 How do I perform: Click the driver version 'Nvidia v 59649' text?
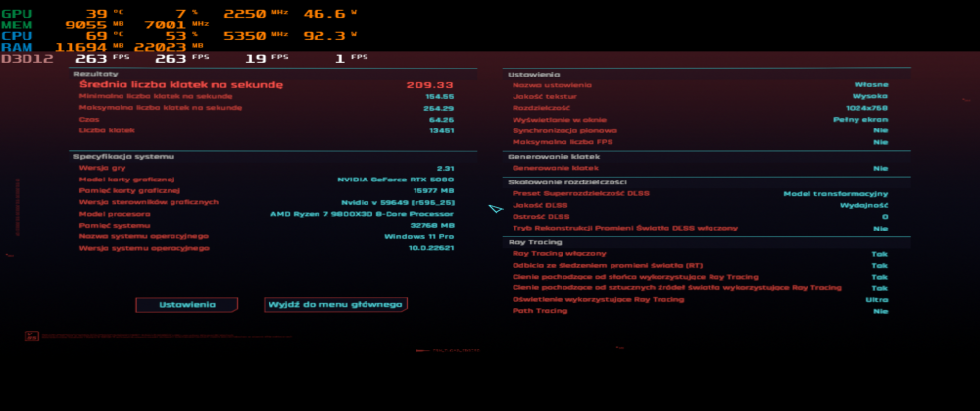point(398,203)
